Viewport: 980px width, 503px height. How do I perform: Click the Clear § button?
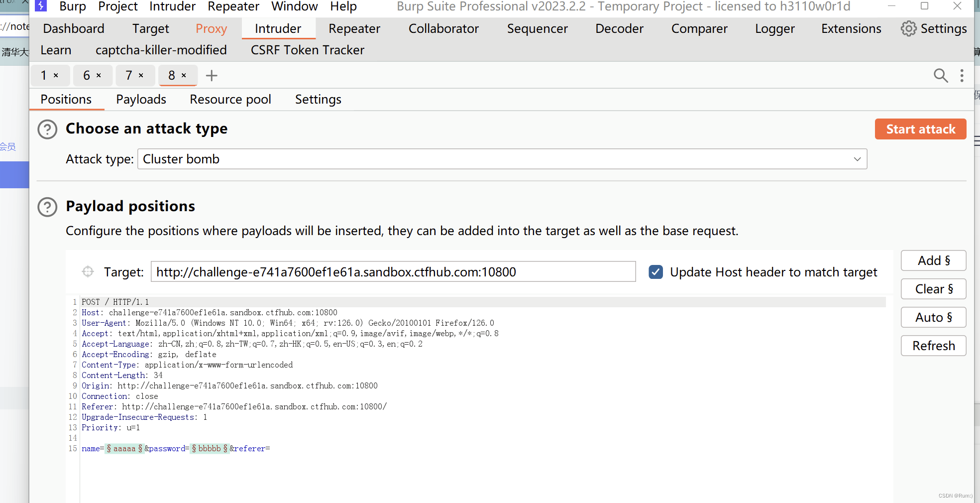coord(933,289)
